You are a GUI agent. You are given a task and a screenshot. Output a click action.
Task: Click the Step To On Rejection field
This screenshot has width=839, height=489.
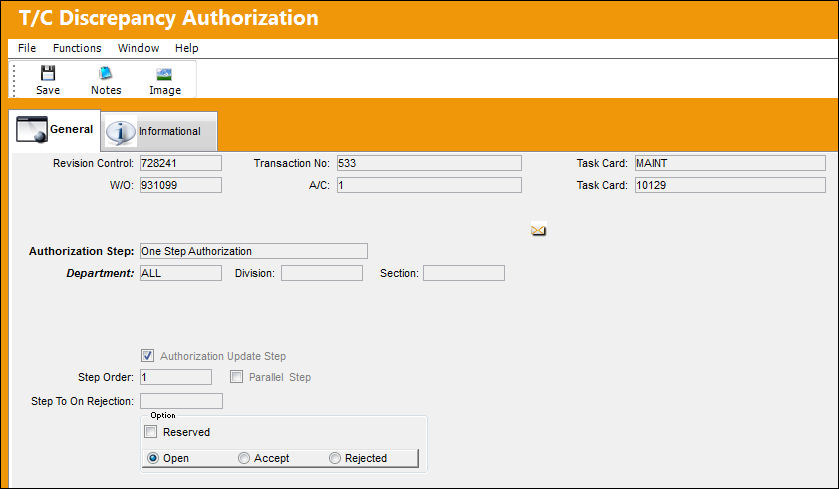pos(181,401)
